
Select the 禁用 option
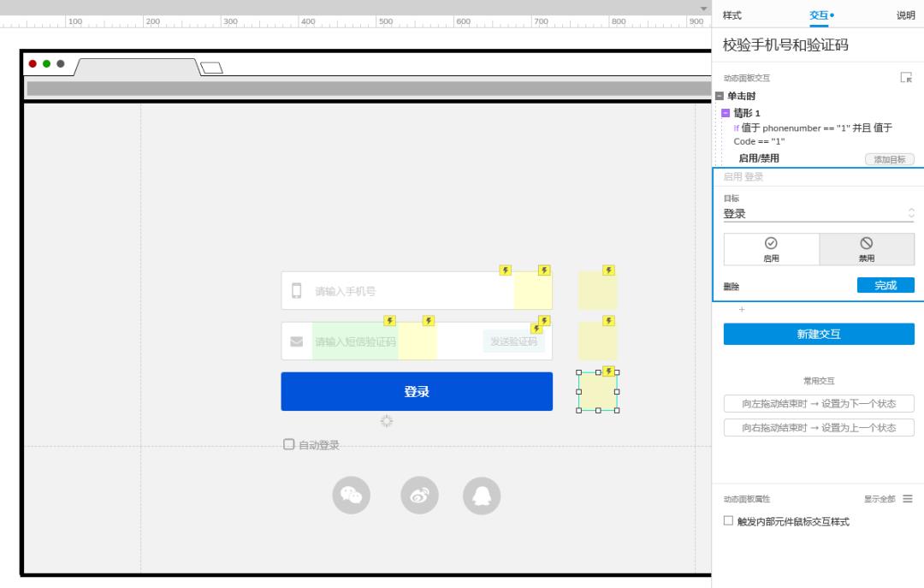coord(866,249)
